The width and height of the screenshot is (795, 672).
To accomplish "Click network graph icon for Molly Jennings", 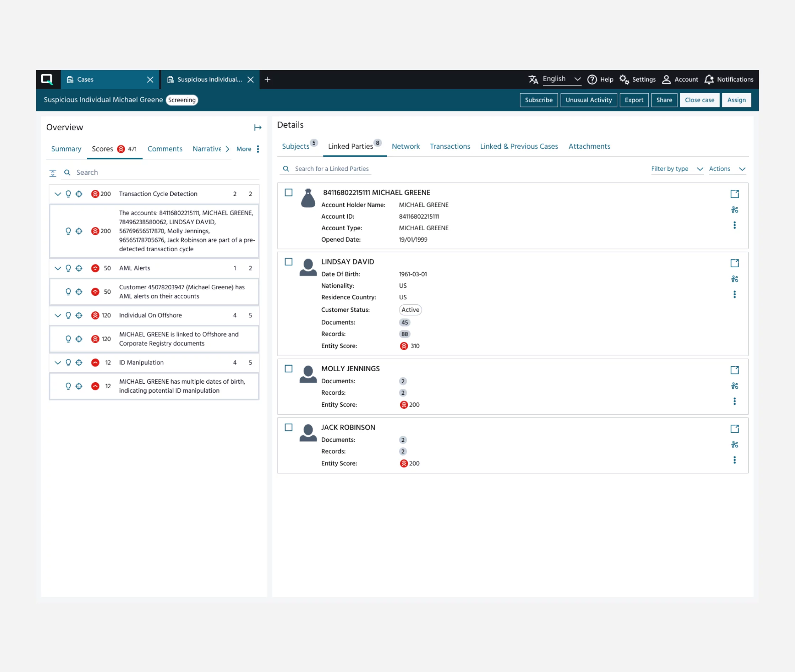I will 734,386.
